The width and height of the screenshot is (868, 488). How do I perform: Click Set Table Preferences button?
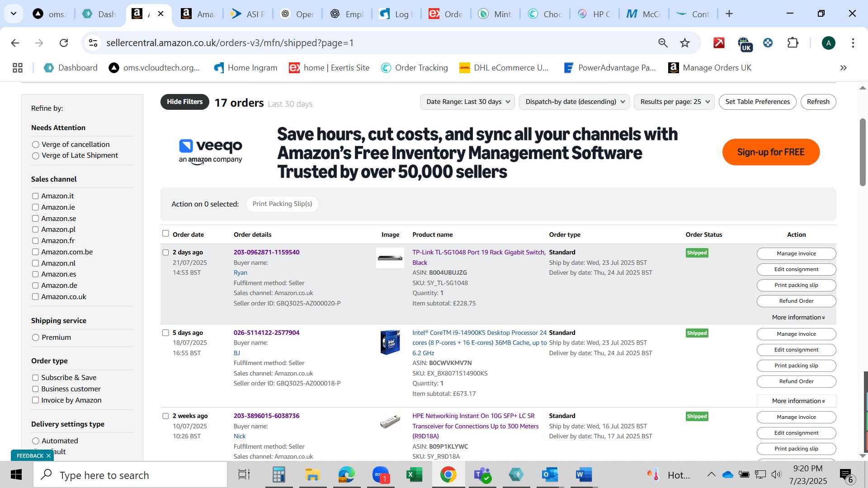[757, 102]
